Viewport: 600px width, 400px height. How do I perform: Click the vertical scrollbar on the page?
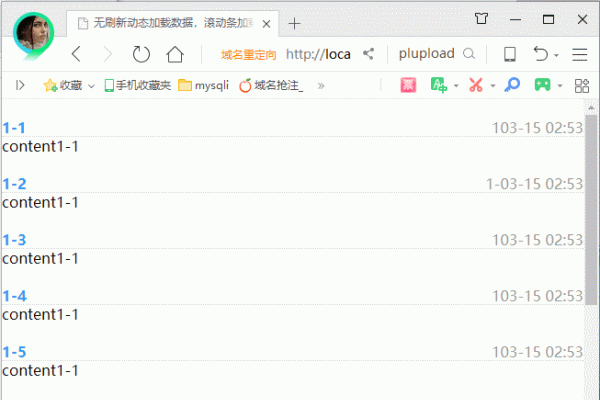tap(591, 200)
